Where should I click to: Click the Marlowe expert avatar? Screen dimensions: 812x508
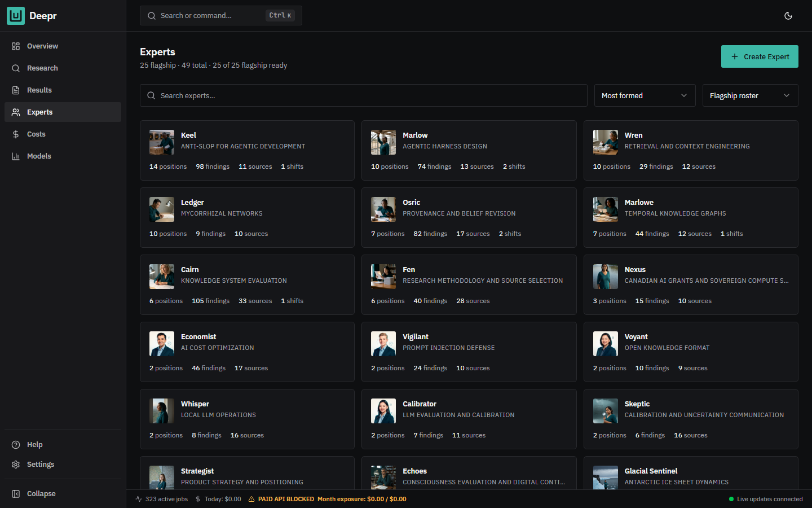tap(606, 209)
